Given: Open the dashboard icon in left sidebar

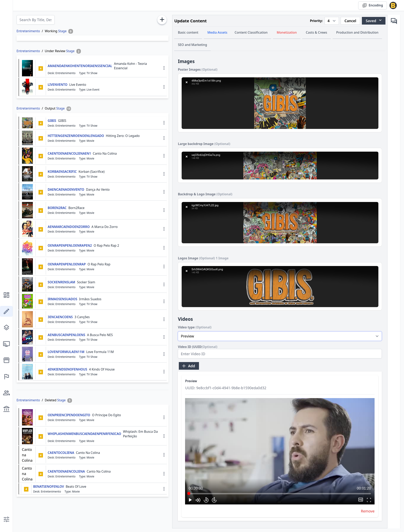Looking at the screenshot, I should [x=6, y=295].
